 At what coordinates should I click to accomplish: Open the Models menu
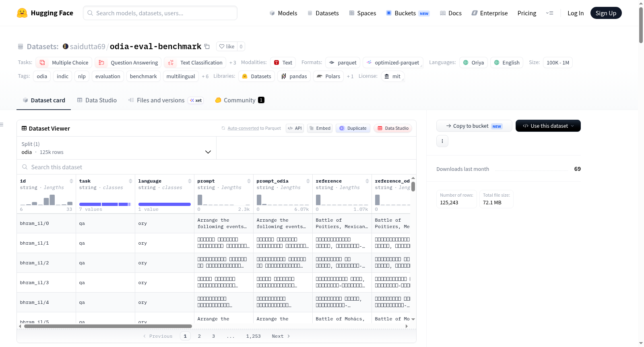pyautogui.click(x=283, y=13)
